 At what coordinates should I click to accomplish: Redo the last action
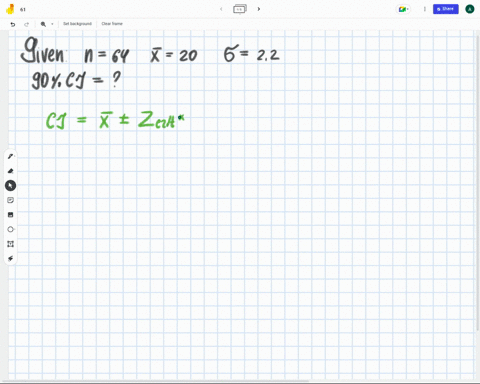click(27, 24)
